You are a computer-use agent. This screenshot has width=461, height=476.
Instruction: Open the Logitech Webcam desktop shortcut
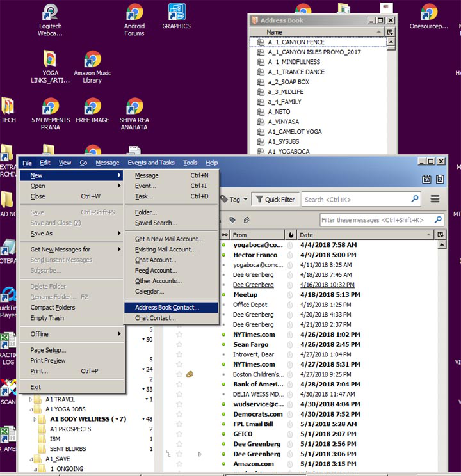tap(50, 20)
